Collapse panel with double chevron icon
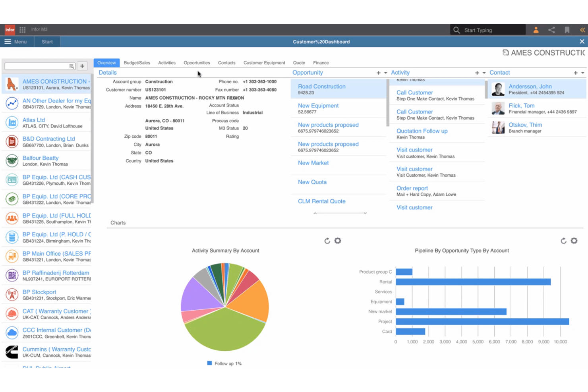 [x=582, y=30]
